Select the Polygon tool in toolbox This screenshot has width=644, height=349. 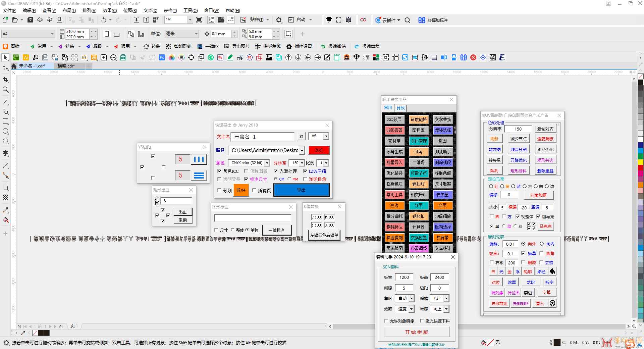tap(5, 141)
